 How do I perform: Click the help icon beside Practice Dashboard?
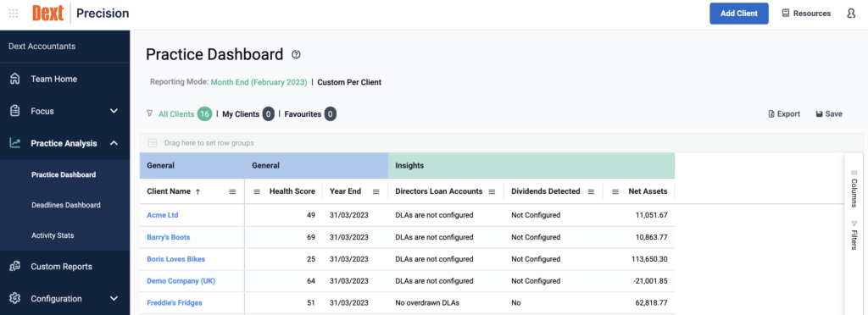click(x=296, y=54)
